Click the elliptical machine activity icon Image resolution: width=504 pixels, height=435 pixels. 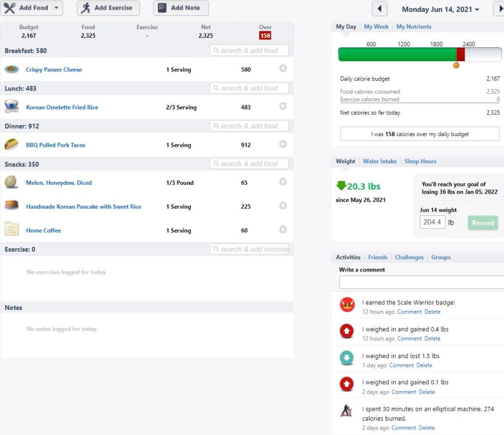(x=346, y=410)
